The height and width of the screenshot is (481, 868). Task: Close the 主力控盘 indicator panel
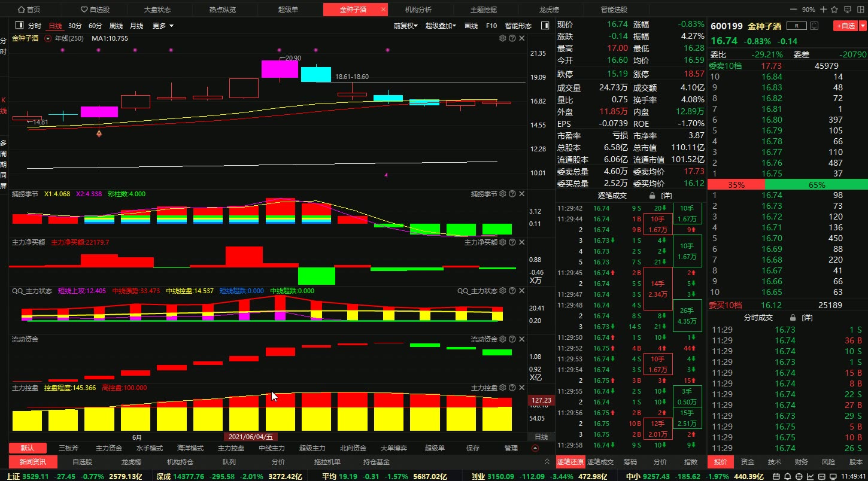pos(522,388)
